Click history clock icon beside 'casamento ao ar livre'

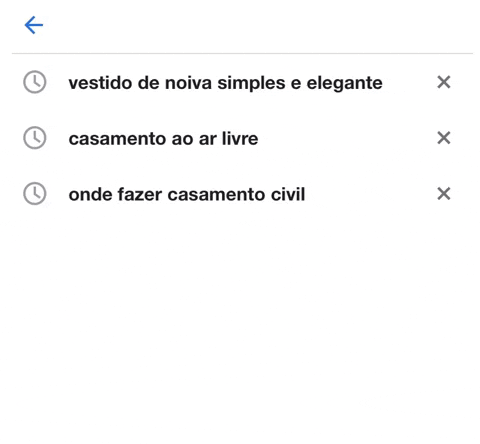(35, 138)
